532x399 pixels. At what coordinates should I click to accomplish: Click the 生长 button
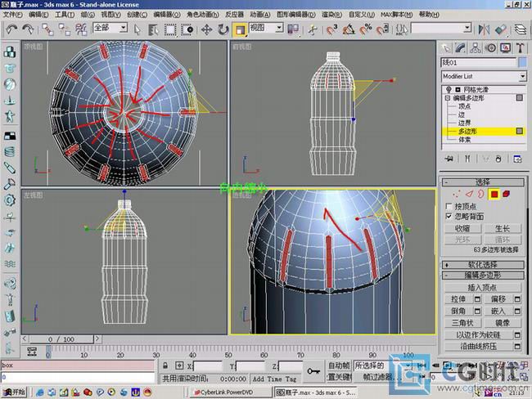503,228
